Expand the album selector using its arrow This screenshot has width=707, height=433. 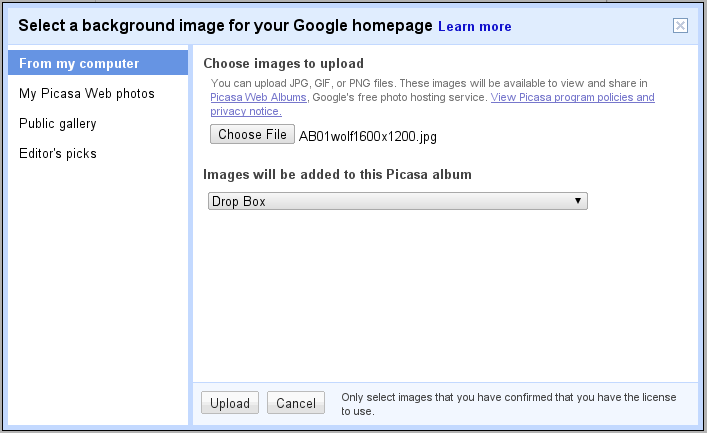click(x=578, y=201)
